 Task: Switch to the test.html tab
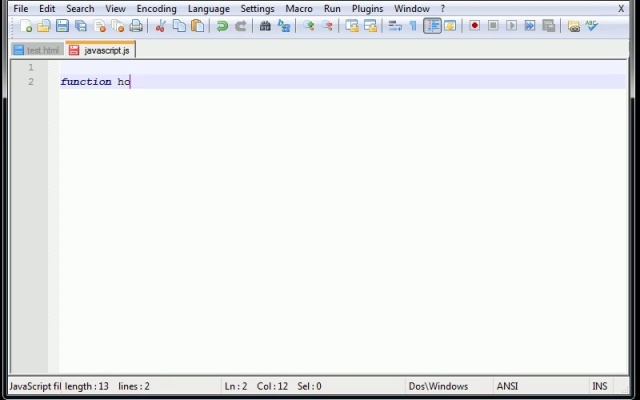[38, 50]
